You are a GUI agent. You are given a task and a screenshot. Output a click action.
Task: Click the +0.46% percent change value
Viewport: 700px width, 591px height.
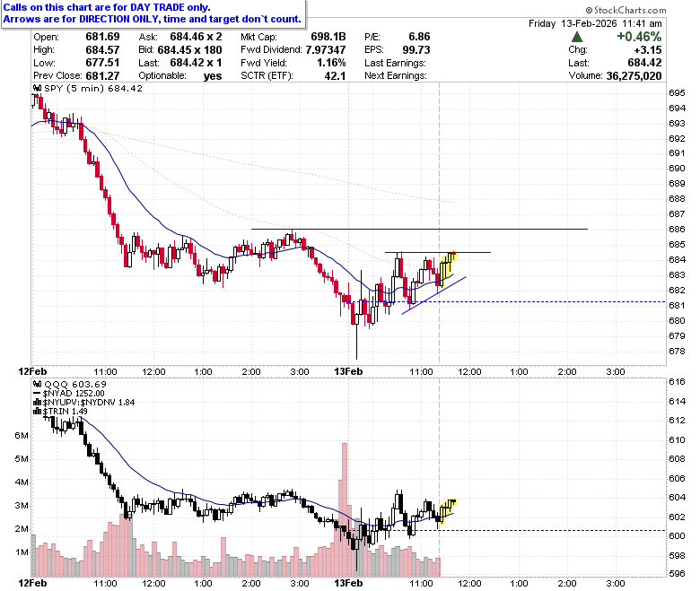[x=639, y=37]
